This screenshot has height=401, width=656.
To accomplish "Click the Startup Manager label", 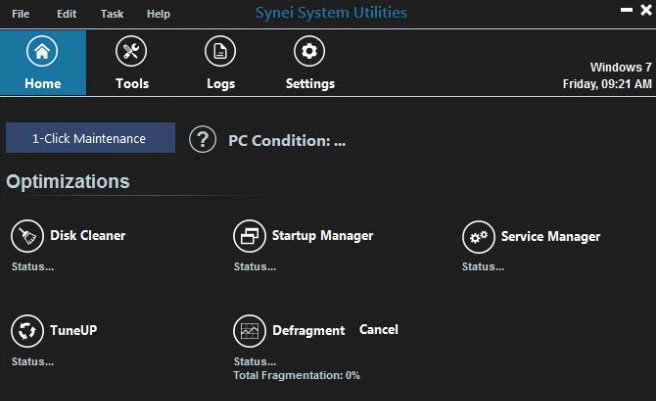I will click(322, 236).
